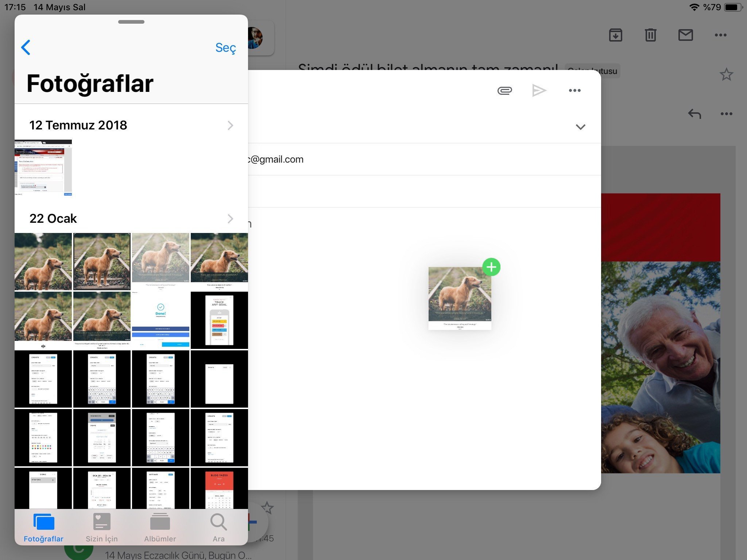This screenshot has height=560, width=747.
Task: Tap the Seç button
Action: tap(225, 47)
